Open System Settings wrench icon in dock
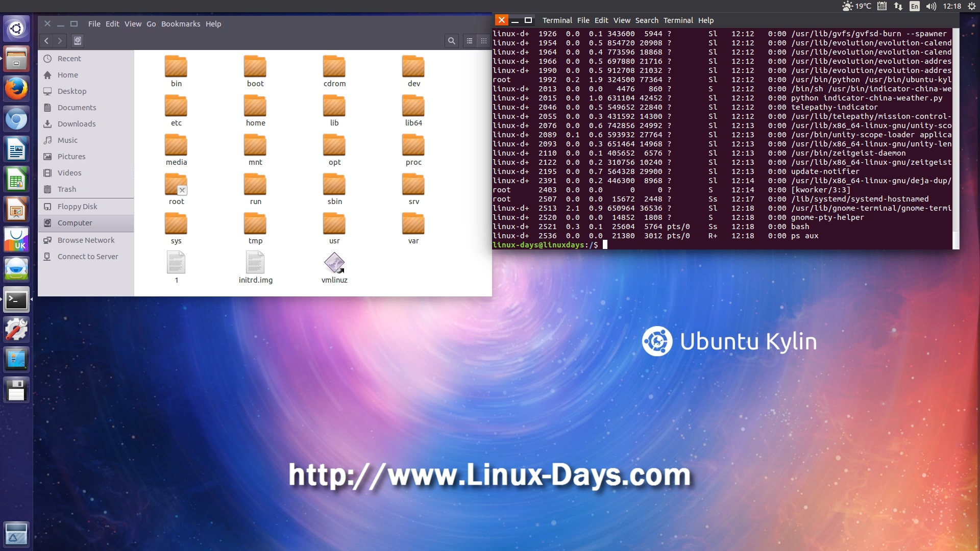The width and height of the screenshot is (980, 551). pos(16,330)
